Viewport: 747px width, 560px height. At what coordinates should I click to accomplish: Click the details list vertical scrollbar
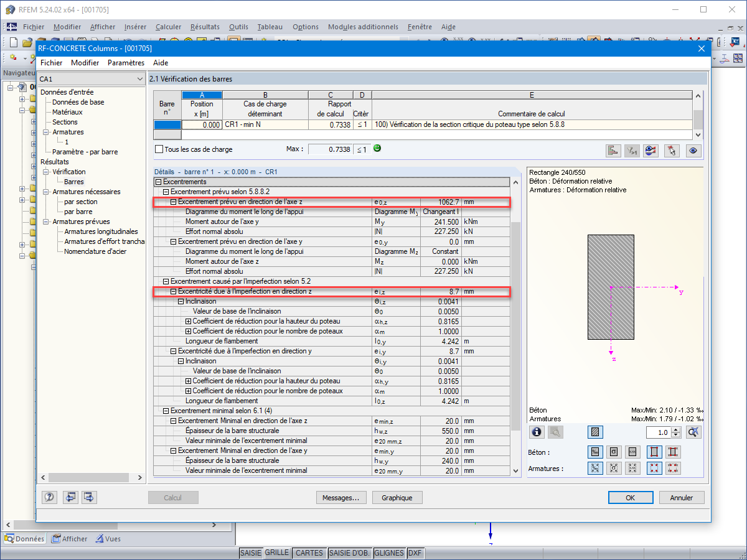515,325
